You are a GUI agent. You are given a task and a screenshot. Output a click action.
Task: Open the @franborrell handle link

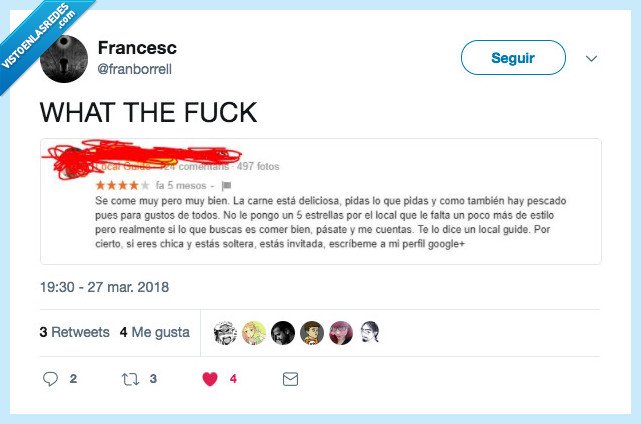pyautogui.click(x=134, y=69)
